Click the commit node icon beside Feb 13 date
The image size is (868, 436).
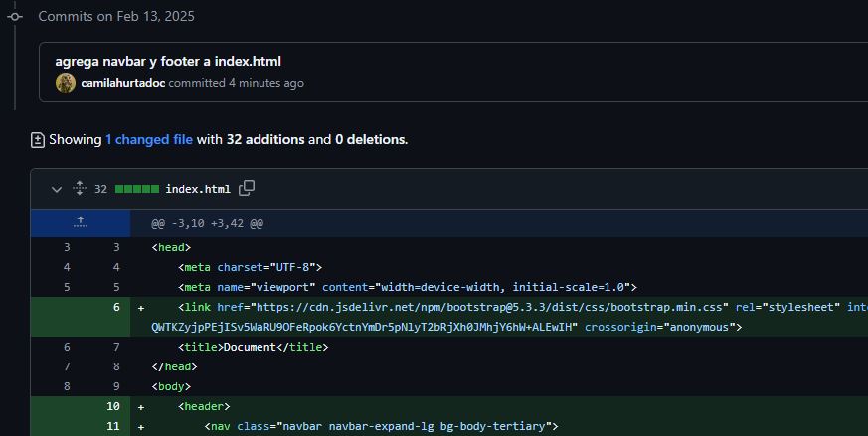15,17
